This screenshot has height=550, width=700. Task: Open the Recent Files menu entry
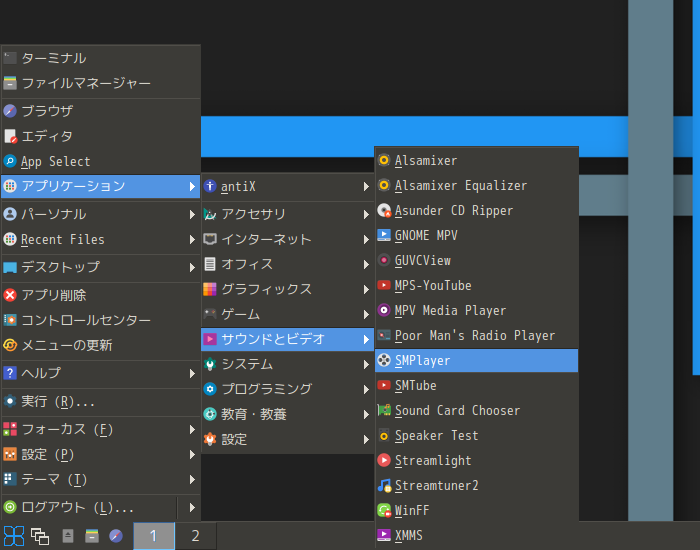point(100,239)
